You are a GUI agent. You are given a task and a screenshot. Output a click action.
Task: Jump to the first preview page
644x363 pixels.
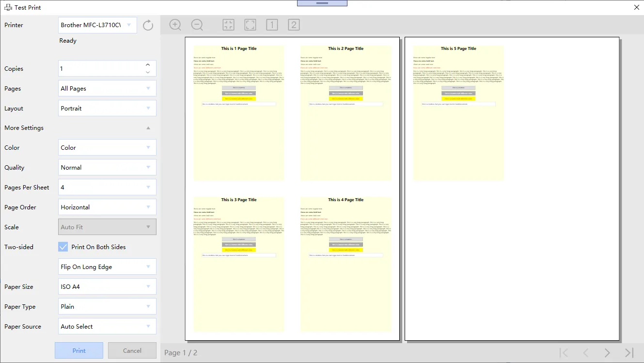[x=564, y=353]
